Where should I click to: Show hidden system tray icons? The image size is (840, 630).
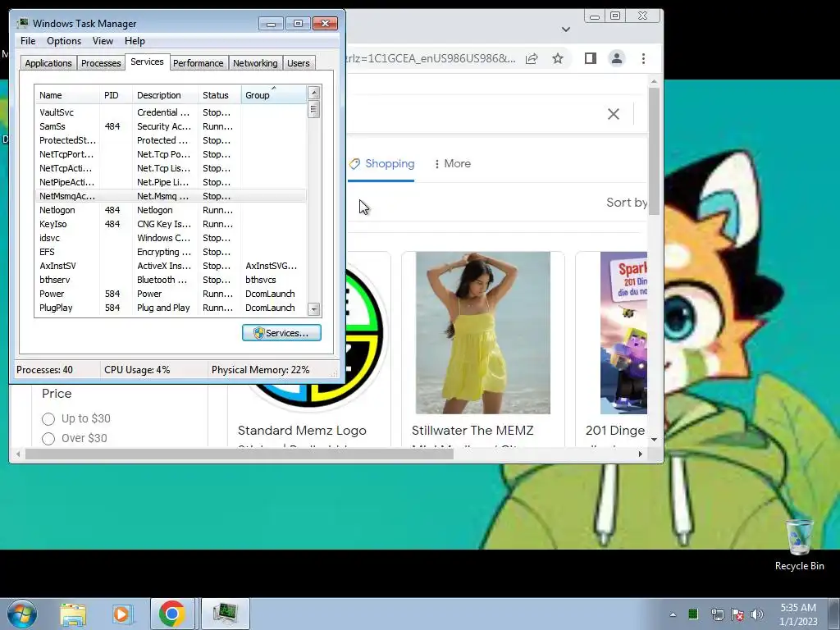pyautogui.click(x=673, y=614)
